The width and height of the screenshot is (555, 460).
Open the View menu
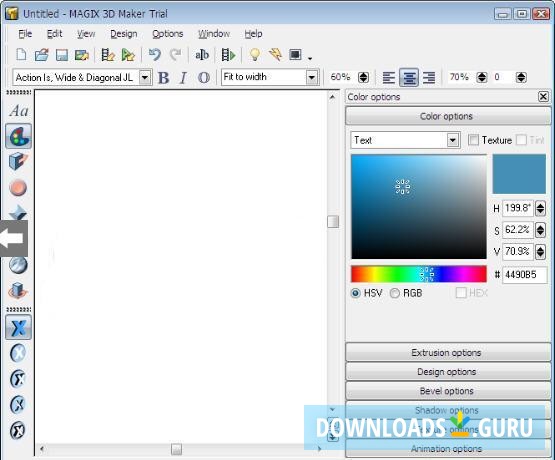click(86, 34)
